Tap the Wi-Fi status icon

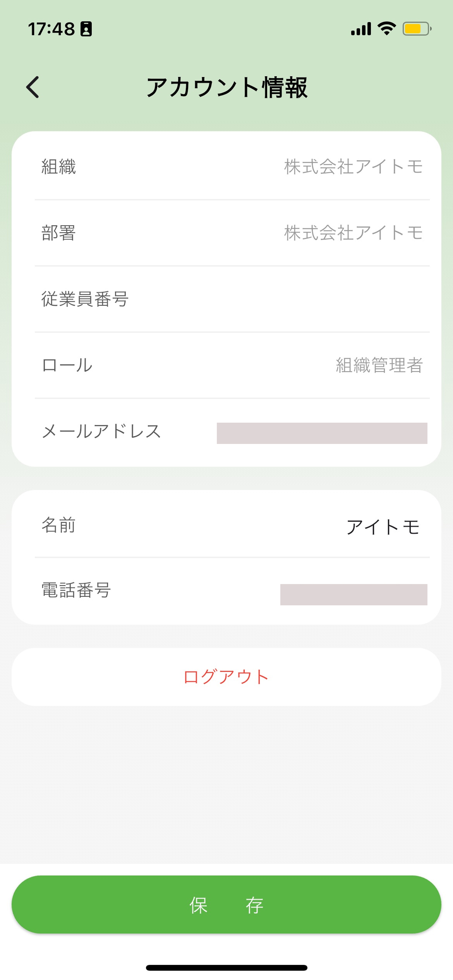(x=386, y=29)
